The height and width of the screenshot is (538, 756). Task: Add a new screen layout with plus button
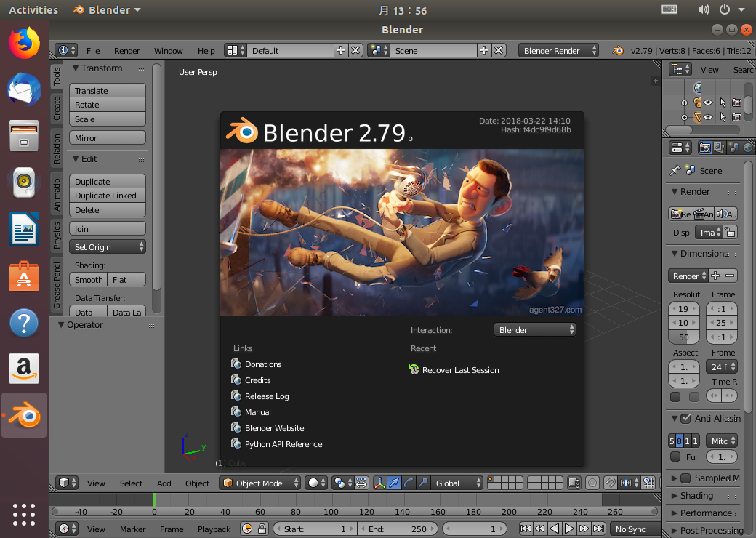[x=341, y=50]
